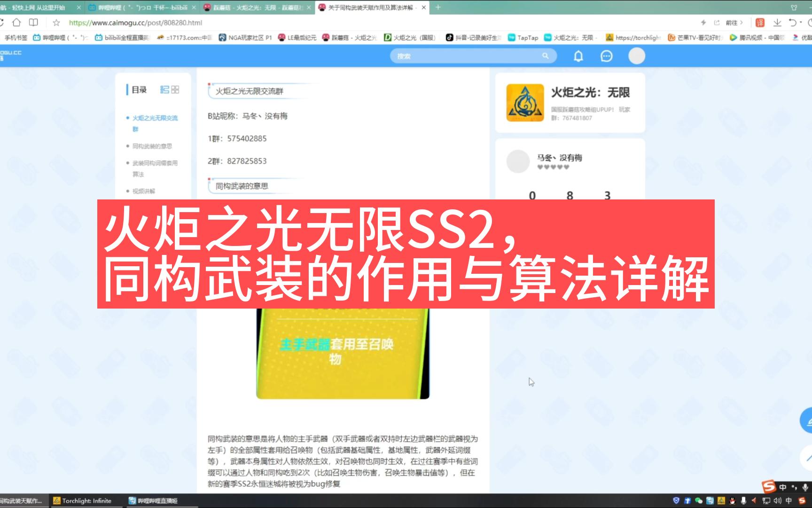Open the WeChat tray icon

click(x=699, y=500)
